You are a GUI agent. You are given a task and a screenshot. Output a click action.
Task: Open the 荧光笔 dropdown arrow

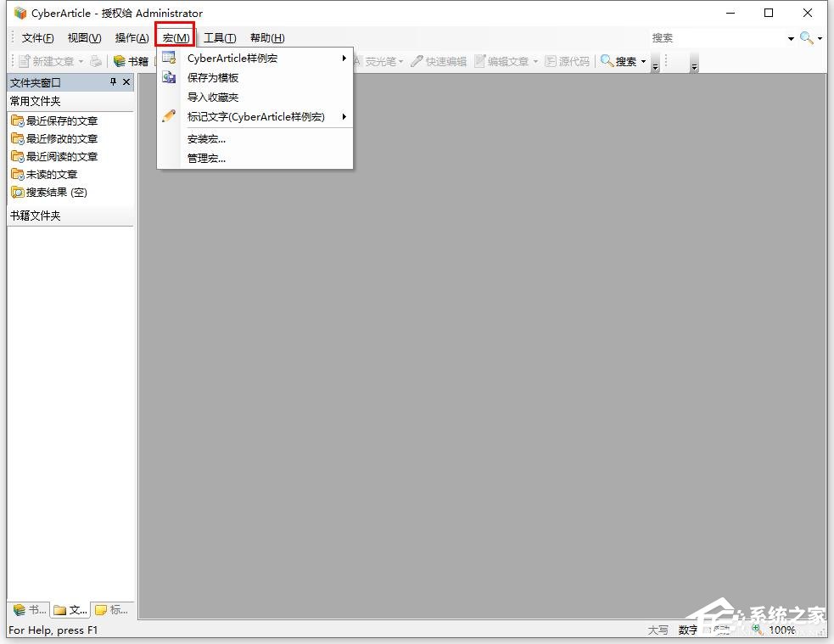(401, 62)
